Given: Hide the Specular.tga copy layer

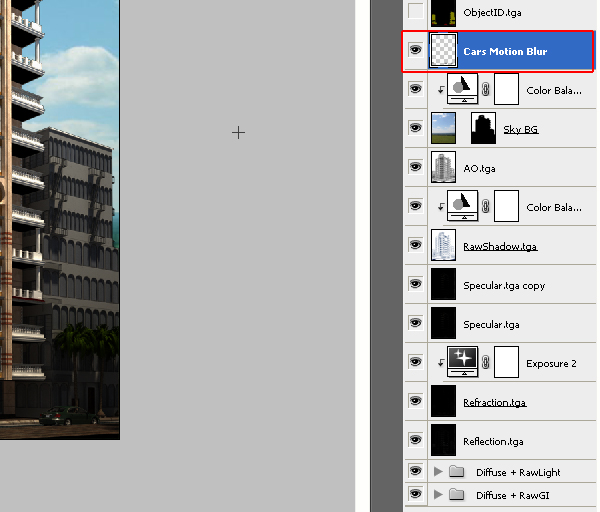Looking at the screenshot, I should click(416, 284).
